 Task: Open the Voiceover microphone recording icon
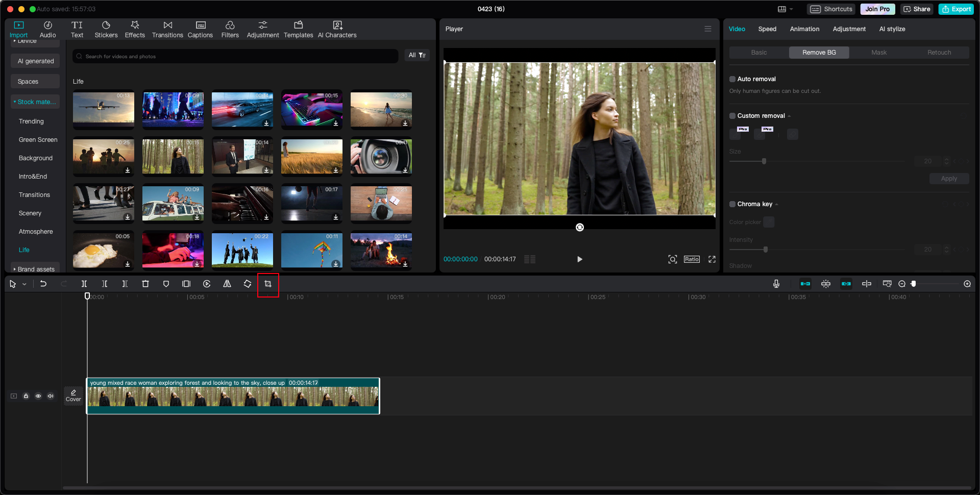776,284
